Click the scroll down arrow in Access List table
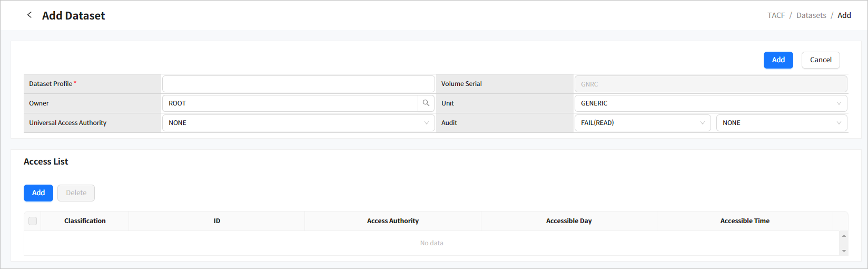 coord(844,251)
